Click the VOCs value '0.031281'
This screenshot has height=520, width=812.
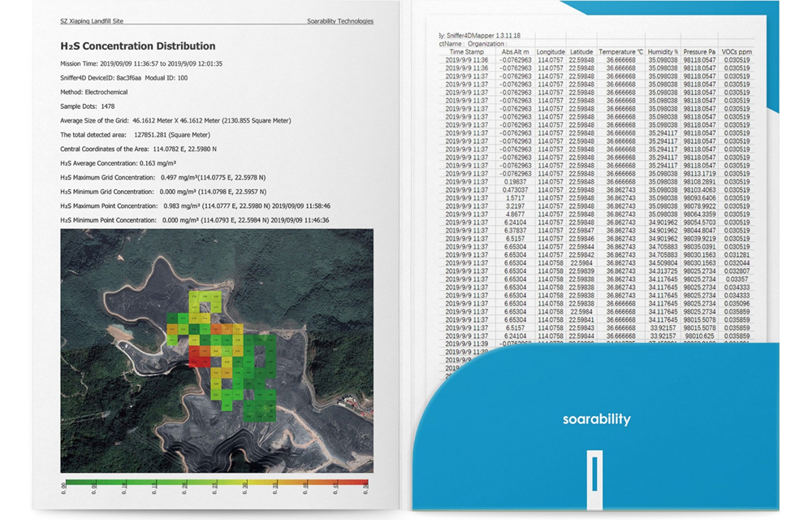click(x=737, y=255)
